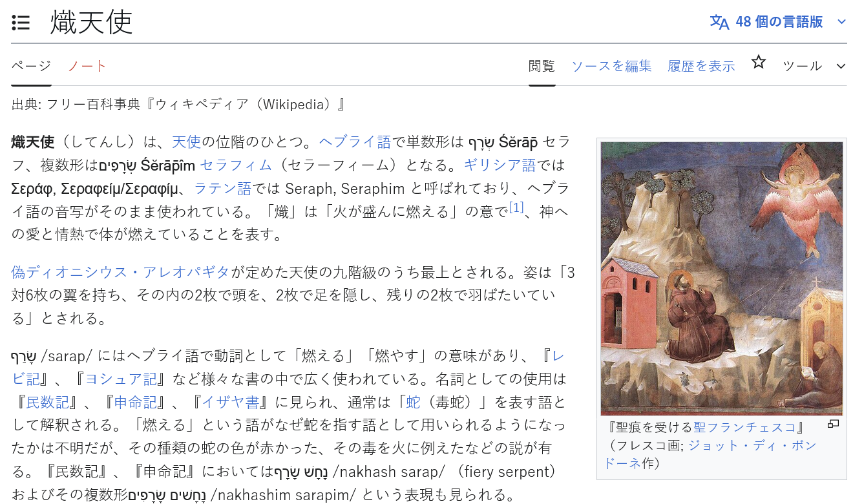
Task: Click the text Seraph, Seraphim
Action: (x=346, y=188)
